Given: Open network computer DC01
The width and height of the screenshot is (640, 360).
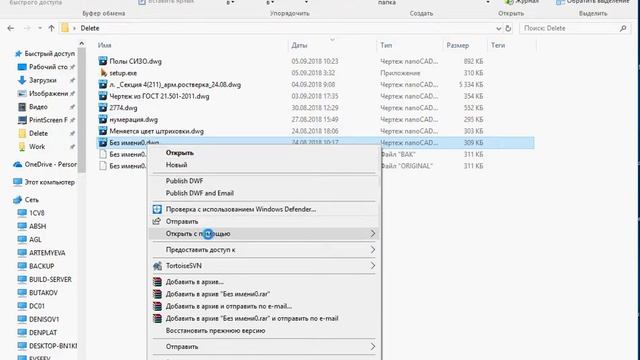Looking at the screenshot, I should click(37, 306).
